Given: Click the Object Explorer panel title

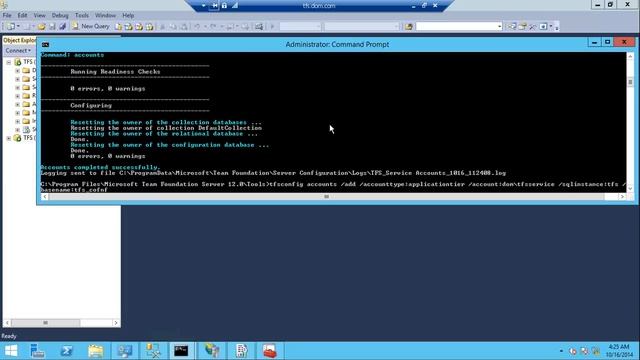Looking at the screenshot, I should [x=20, y=40].
